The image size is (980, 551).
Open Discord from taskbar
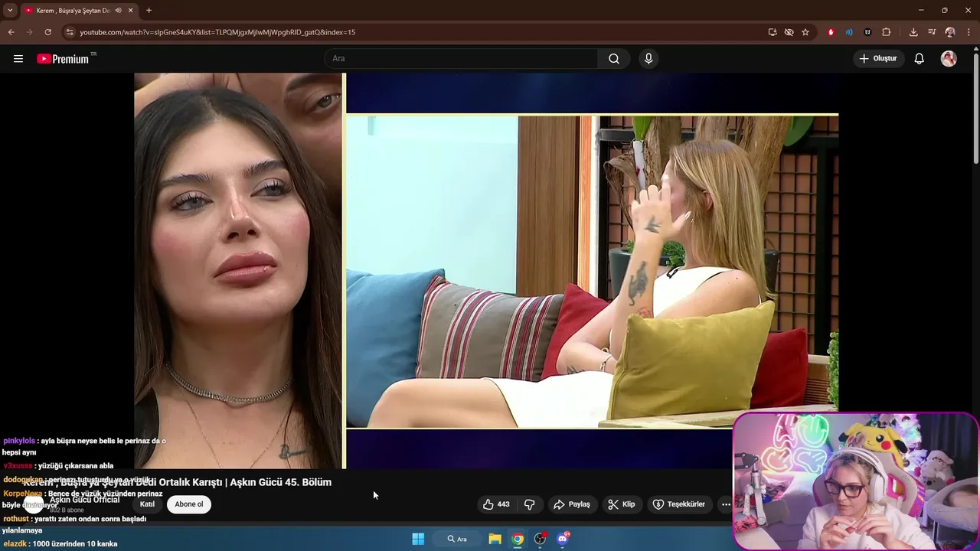pyautogui.click(x=563, y=539)
